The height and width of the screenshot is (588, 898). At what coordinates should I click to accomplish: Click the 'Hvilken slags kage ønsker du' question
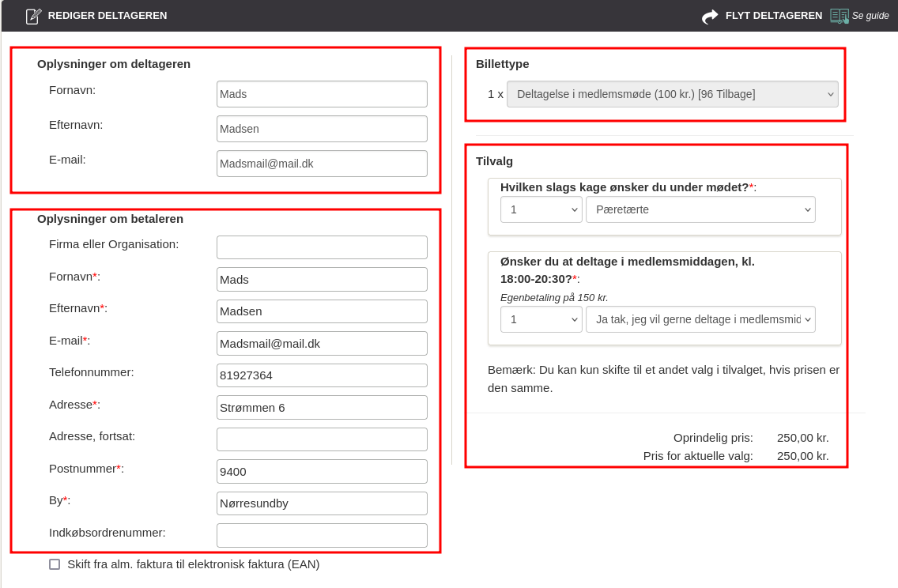[628, 187]
